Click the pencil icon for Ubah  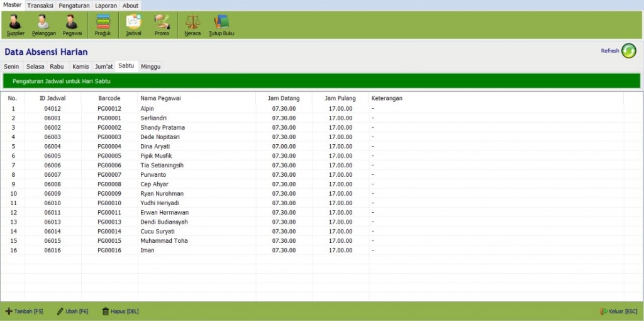[x=60, y=311]
